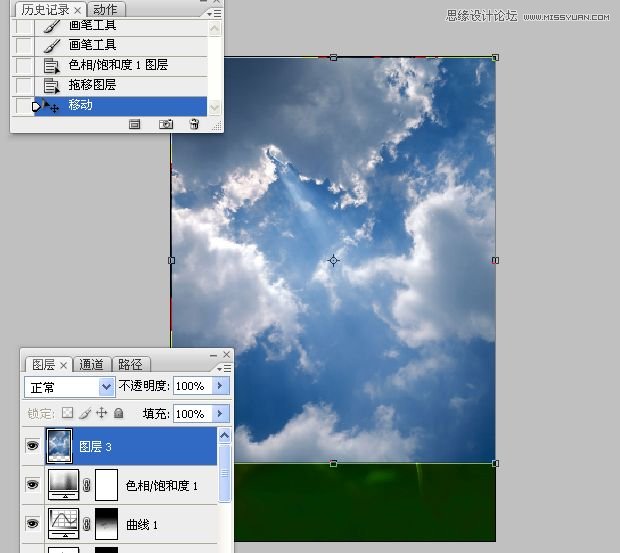This screenshot has width=620, height=553.
Task: Click the trash icon in History panel
Action: click(x=194, y=125)
